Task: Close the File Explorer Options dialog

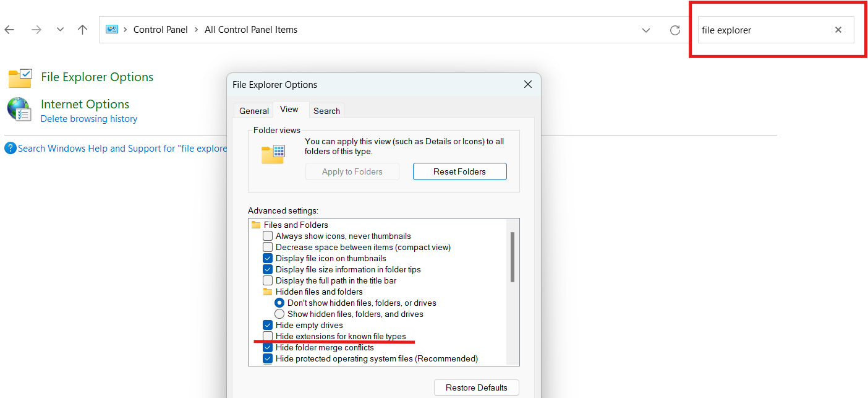Action: click(528, 84)
